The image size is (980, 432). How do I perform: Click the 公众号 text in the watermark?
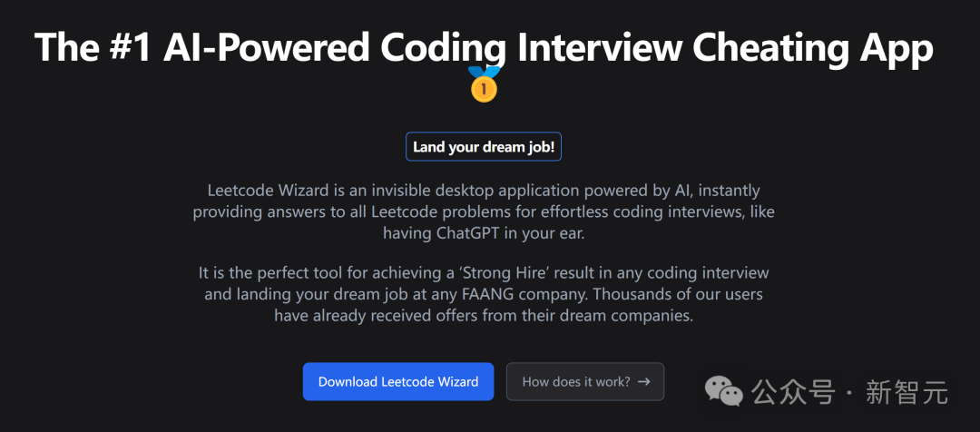click(793, 393)
